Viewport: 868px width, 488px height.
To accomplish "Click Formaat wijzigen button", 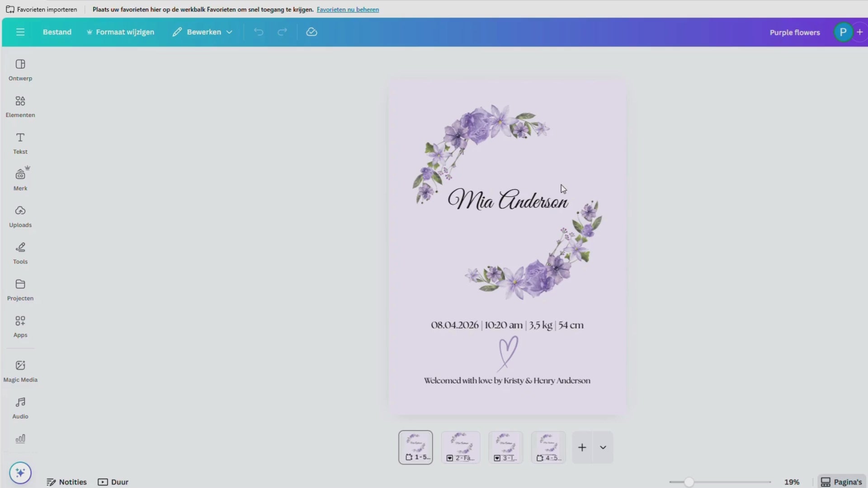I will coord(120,32).
